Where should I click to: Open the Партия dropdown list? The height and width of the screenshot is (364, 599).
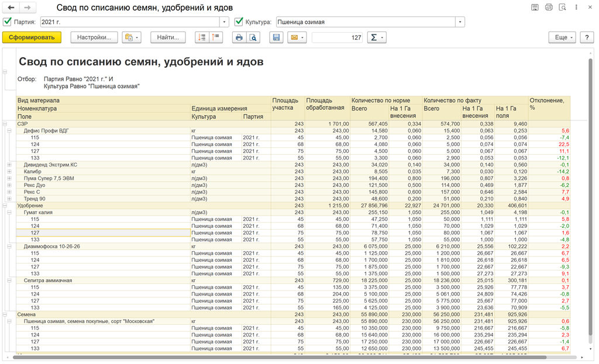click(x=225, y=22)
